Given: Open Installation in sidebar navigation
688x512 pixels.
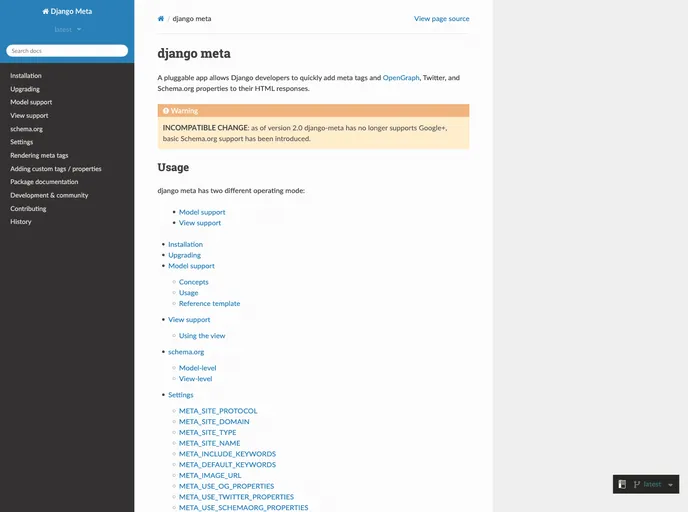Looking at the screenshot, I should pyautogui.click(x=26, y=75).
